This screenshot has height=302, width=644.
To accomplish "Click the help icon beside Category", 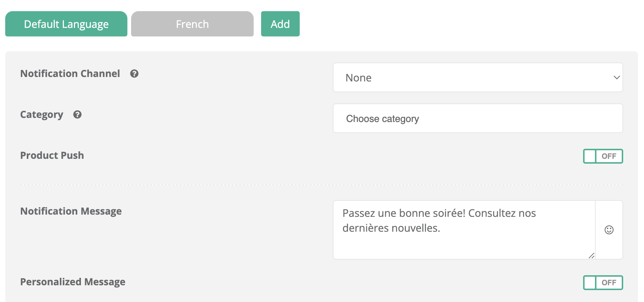I will point(77,115).
